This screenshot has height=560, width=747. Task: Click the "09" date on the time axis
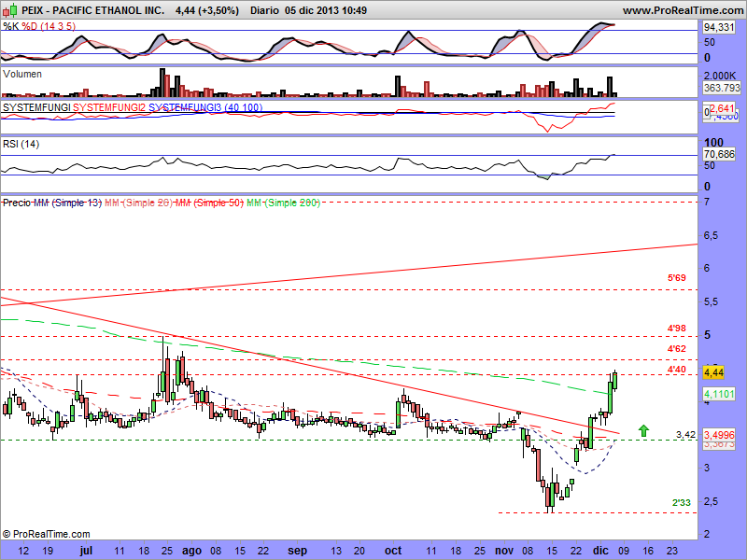click(x=624, y=551)
